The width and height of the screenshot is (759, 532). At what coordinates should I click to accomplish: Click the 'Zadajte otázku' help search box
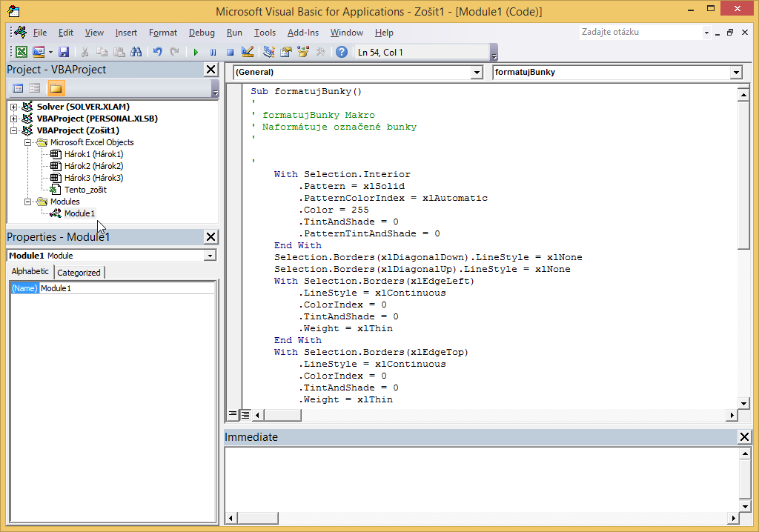[641, 32]
